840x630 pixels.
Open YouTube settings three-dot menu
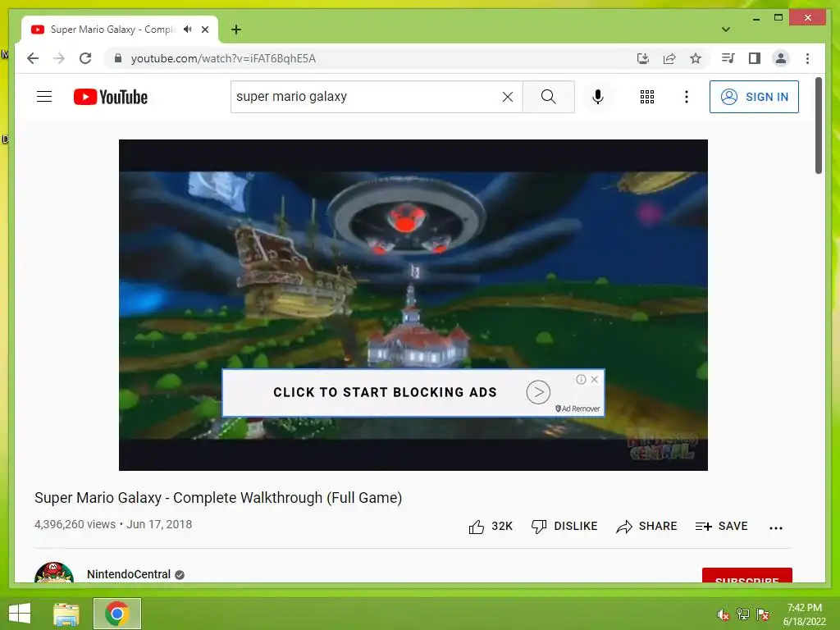687,97
